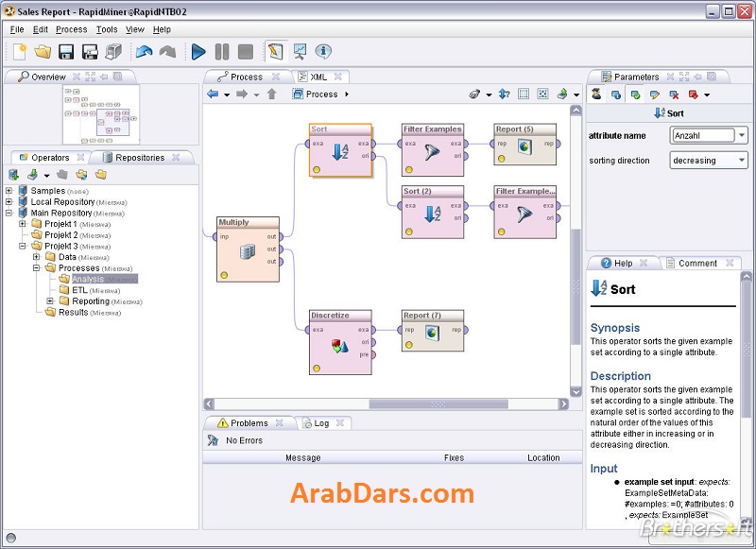Screen dimensions: 756x549
Task: Open the sorting direction dropdown
Action: 742,160
